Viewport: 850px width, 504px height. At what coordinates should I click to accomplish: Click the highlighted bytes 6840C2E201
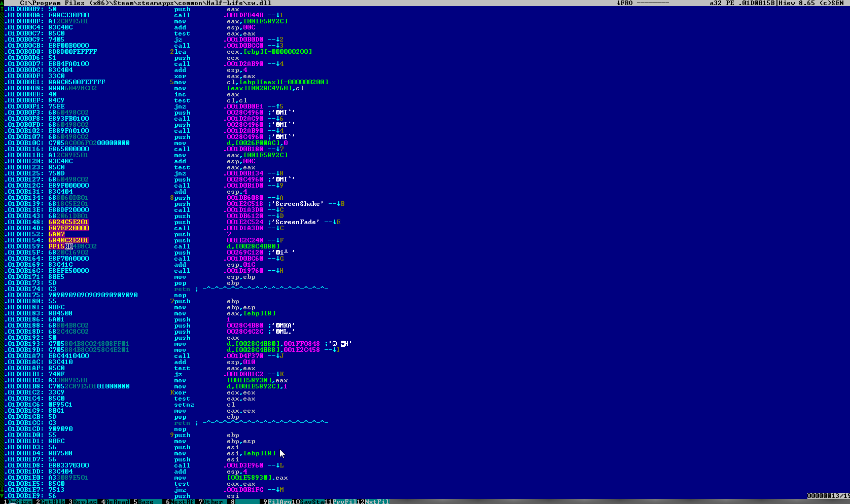click(x=69, y=240)
